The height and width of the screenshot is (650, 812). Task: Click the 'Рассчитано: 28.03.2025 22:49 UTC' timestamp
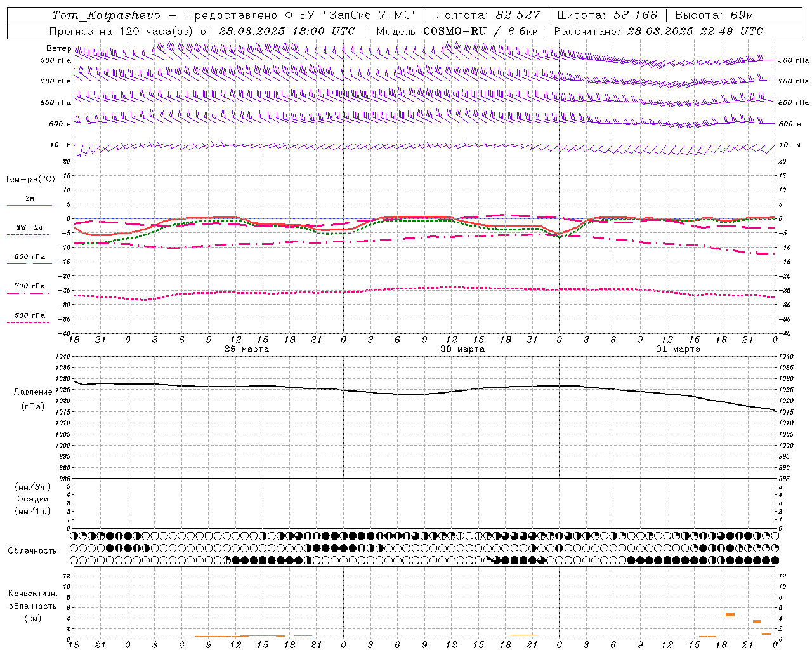(x=658, y=31)
